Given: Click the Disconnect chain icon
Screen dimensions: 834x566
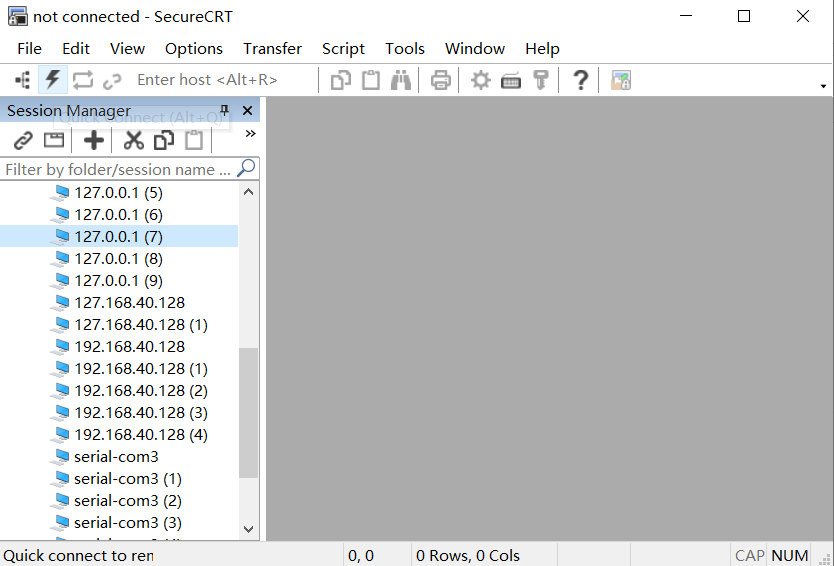Looking at the screenshot, I should pyautogui.click(x=112, y=81).
